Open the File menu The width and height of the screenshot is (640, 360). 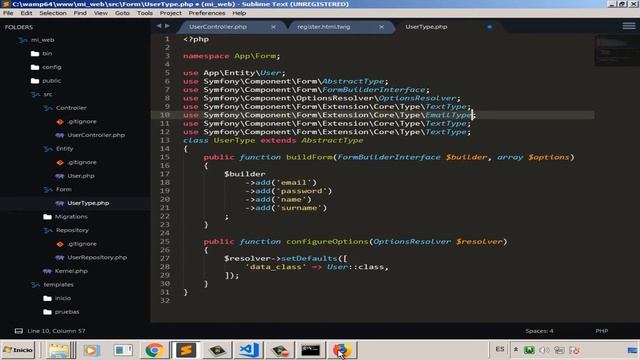(8, 13)
